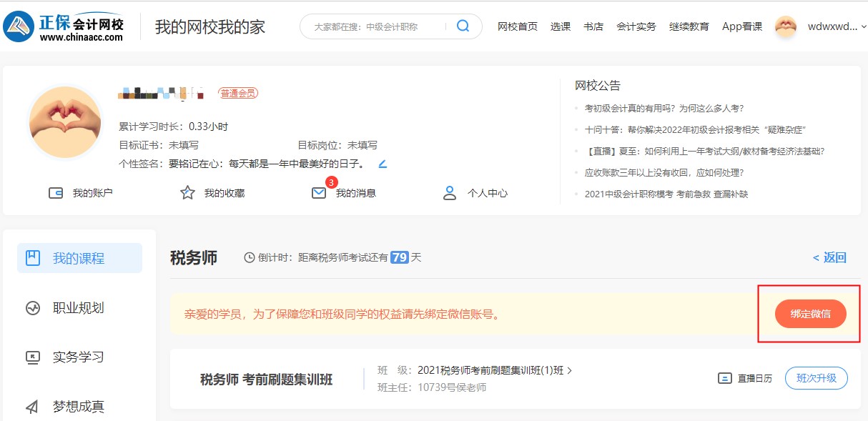Screen dimensions: 868x421
Task: Click the www.chinaacc.com site address
Action: tap(82, 38)
